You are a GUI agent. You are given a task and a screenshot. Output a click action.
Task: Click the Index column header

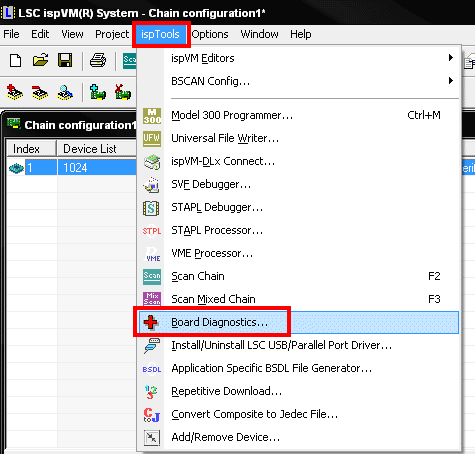click(x=31, y=149)
